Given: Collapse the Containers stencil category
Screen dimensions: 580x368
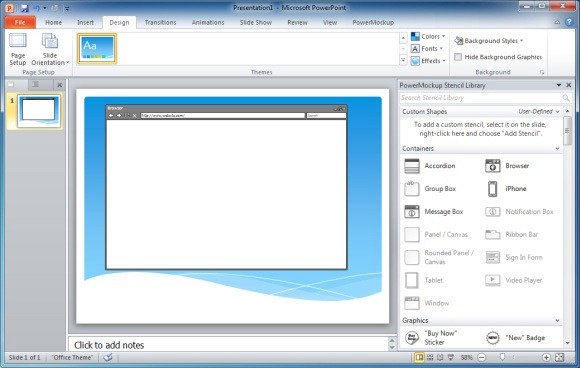Looking at the screenshot, I should [557, 149].
